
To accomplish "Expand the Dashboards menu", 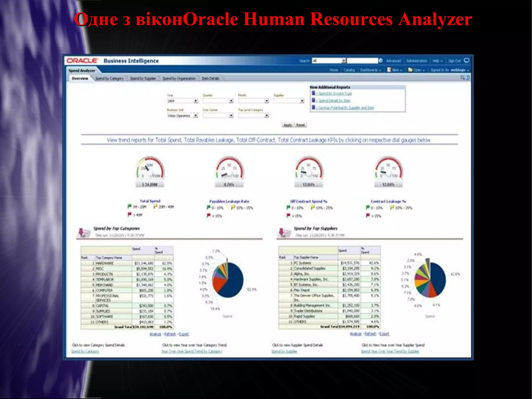I will [x=371, y=70].
